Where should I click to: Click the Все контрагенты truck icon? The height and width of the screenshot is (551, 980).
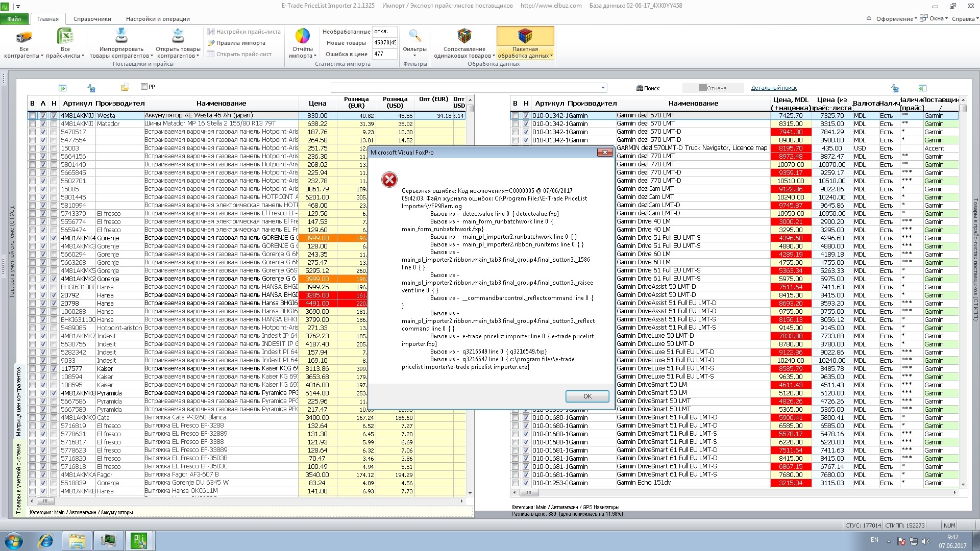[x=24, y=37]
